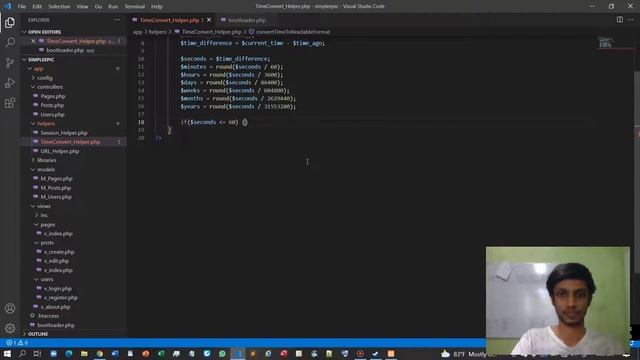Open Task View on the taskbar
The width and height of the screenshot is (640, 360).
(38, 353)
